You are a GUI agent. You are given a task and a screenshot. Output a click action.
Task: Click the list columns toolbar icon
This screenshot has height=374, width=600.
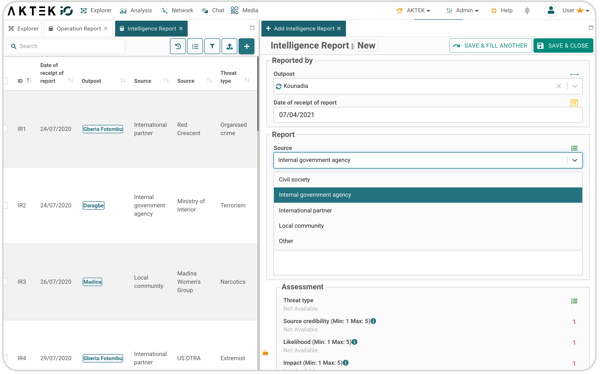coord(195,46)
